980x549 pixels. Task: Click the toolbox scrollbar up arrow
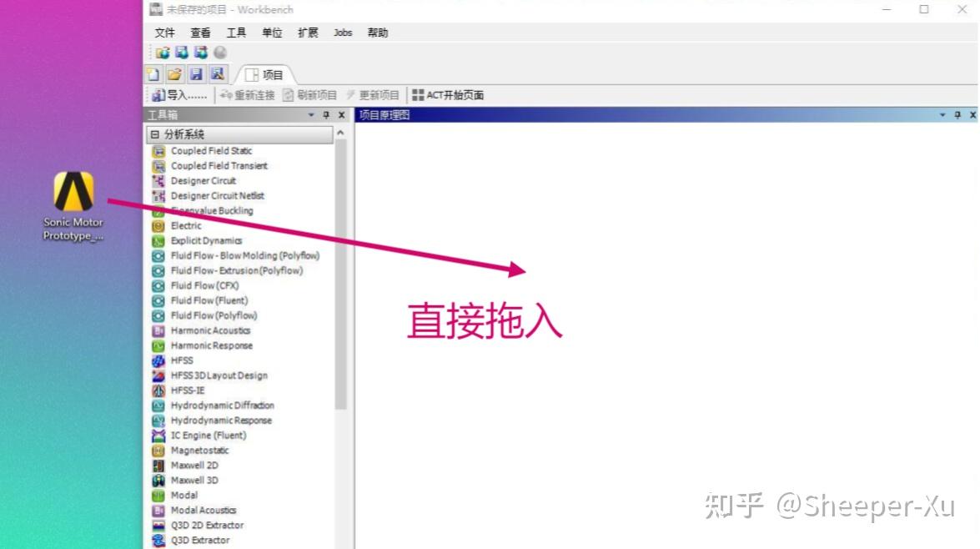[341, 132]
